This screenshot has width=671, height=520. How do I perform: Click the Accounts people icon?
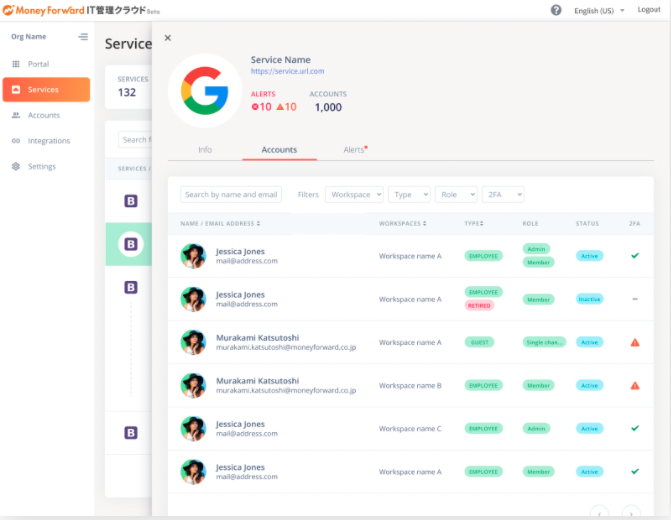click(16, 115)
